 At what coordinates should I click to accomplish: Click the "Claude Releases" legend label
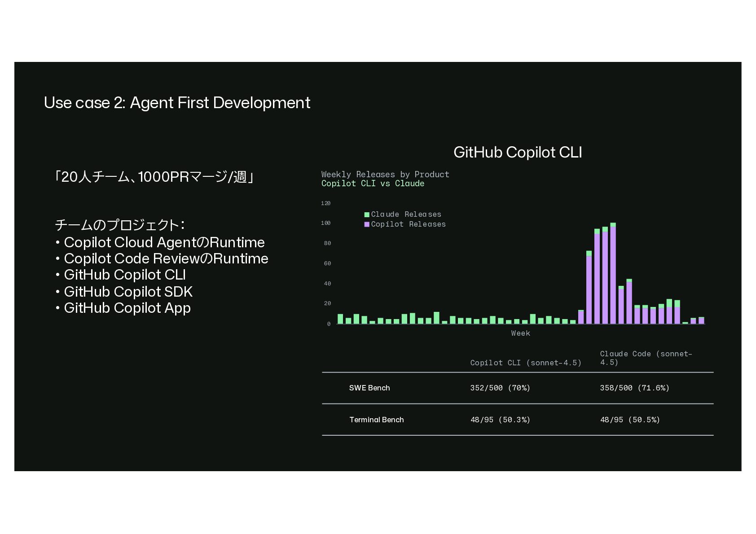406,214
